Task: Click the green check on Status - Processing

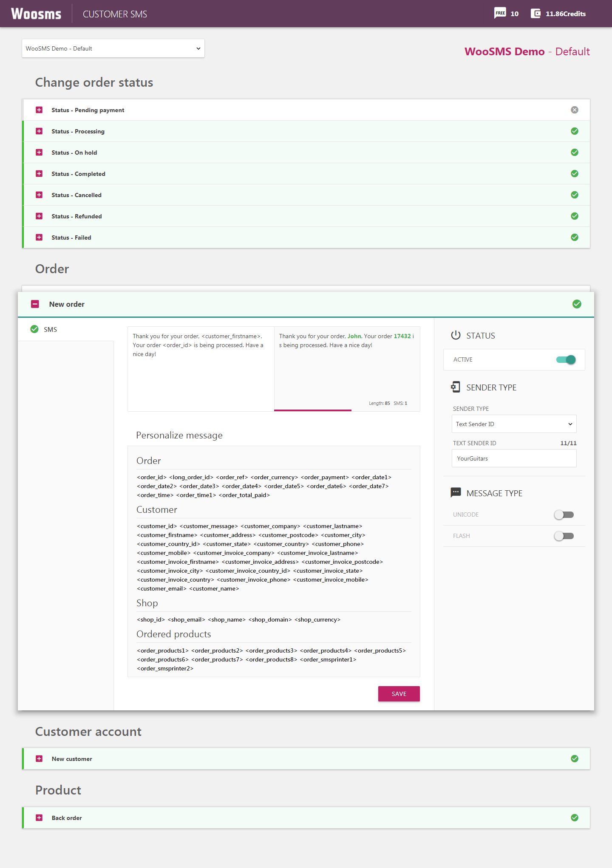Action: (x=575, y=131)
